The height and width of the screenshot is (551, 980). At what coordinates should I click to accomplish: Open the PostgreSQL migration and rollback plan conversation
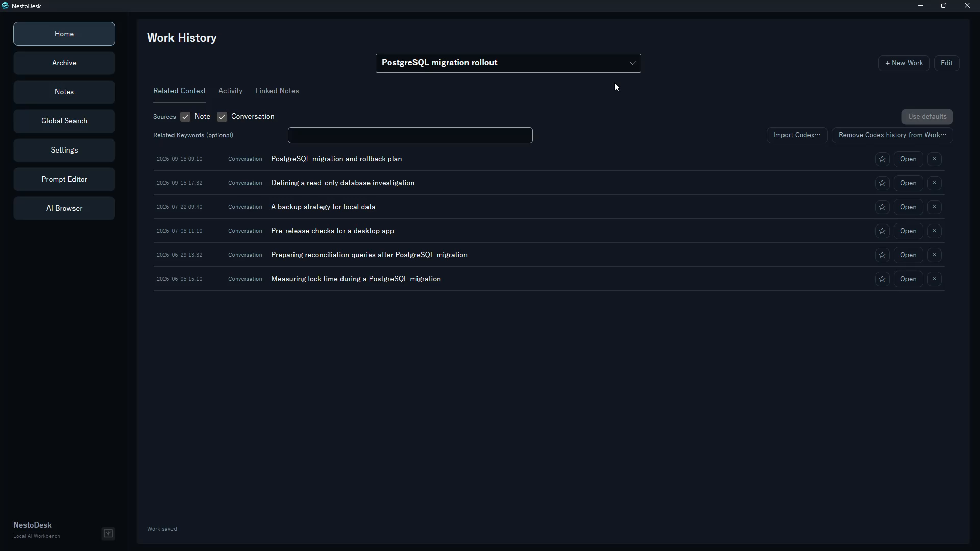click(908, 159)
